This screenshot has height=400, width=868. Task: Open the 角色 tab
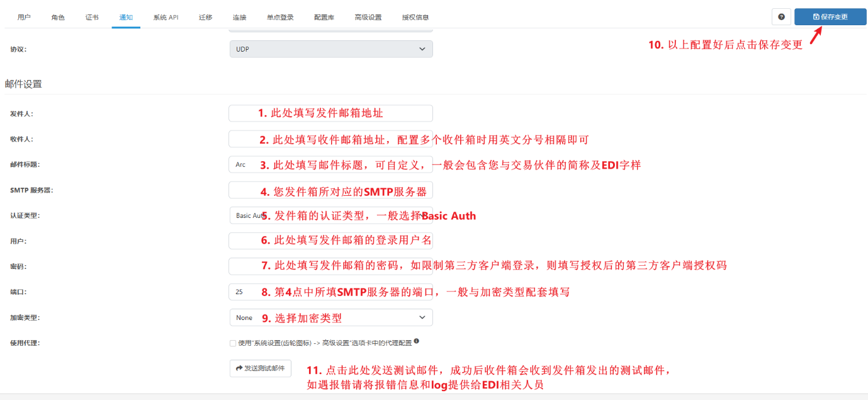[58, 17]
